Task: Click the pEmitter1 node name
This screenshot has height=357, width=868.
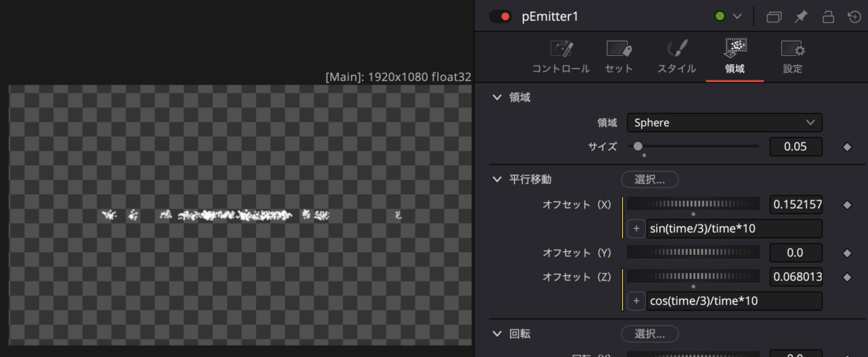Action: pos(550,16)
